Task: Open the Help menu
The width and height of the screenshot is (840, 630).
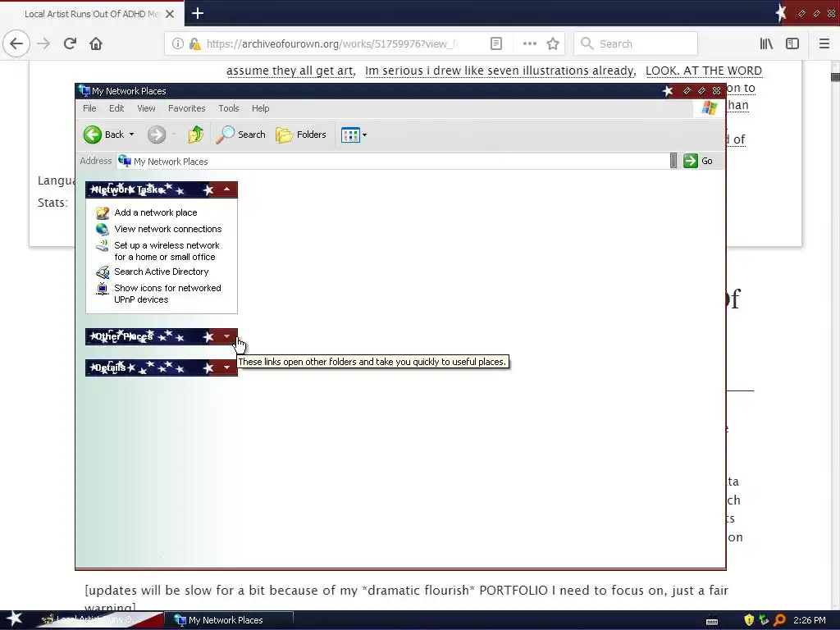Action: click(x=260, y=108)
